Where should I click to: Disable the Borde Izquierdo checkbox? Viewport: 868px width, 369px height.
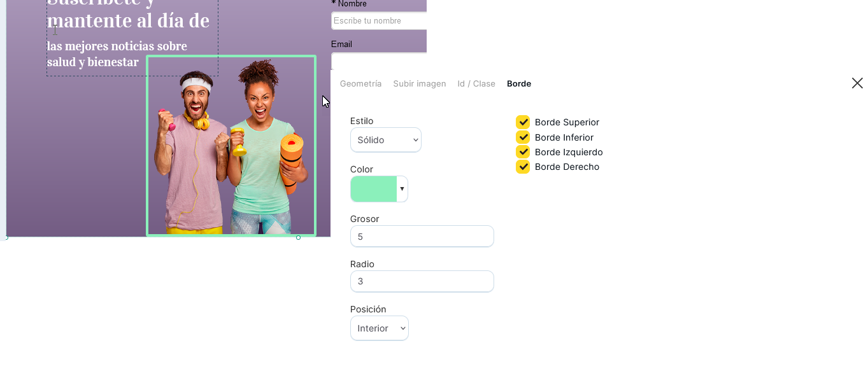[x=523, y=152]
